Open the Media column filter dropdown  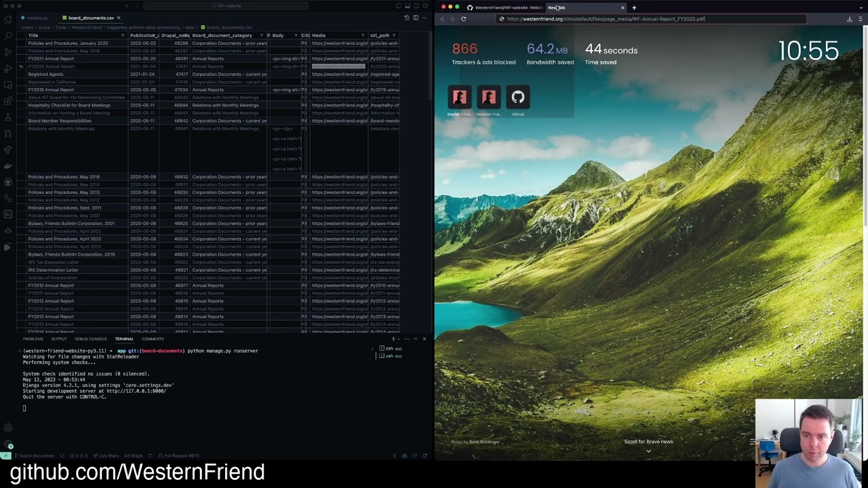[x=363, y=35]
